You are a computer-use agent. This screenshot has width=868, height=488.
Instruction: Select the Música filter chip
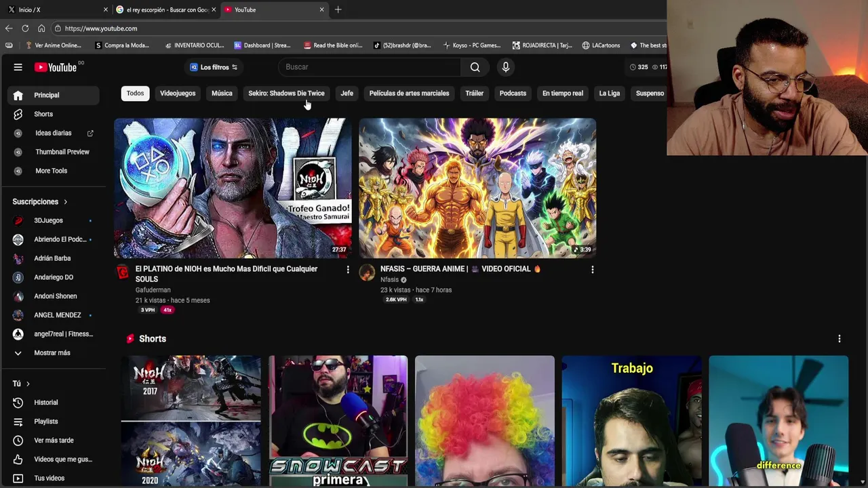pyautogui.click(x=222, y=94)
